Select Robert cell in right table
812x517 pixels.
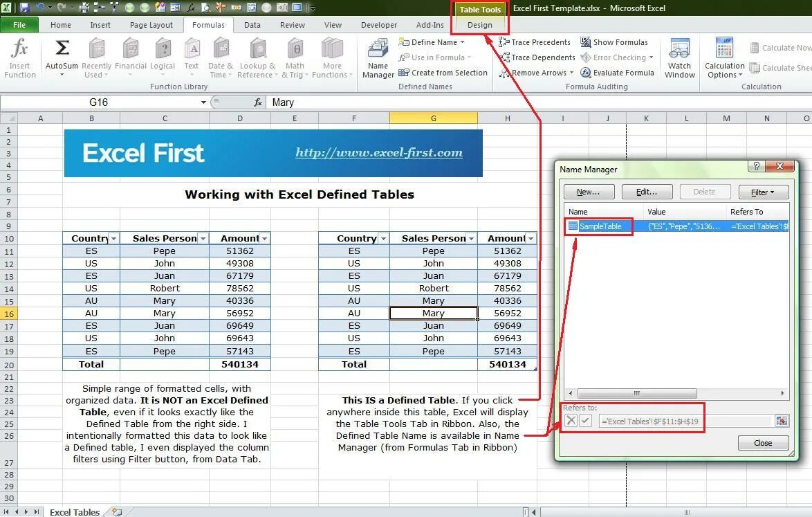[434, 288]
